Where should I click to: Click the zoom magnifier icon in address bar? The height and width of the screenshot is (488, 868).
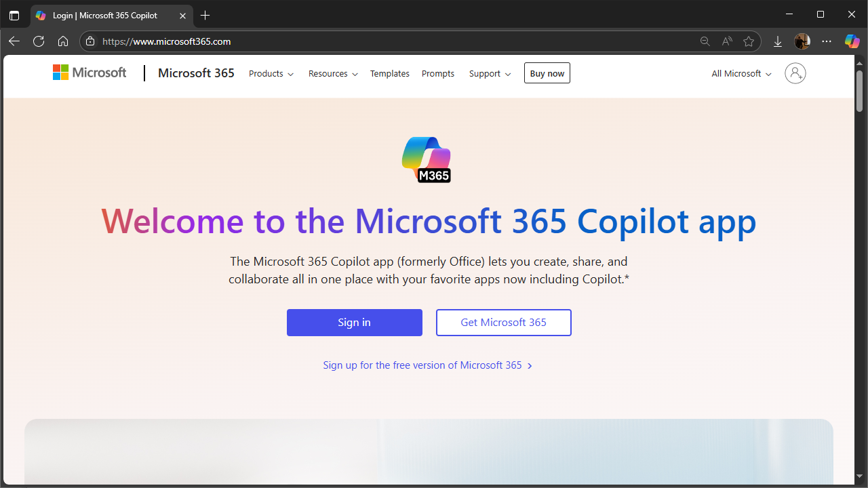click(x=705, y=41)
